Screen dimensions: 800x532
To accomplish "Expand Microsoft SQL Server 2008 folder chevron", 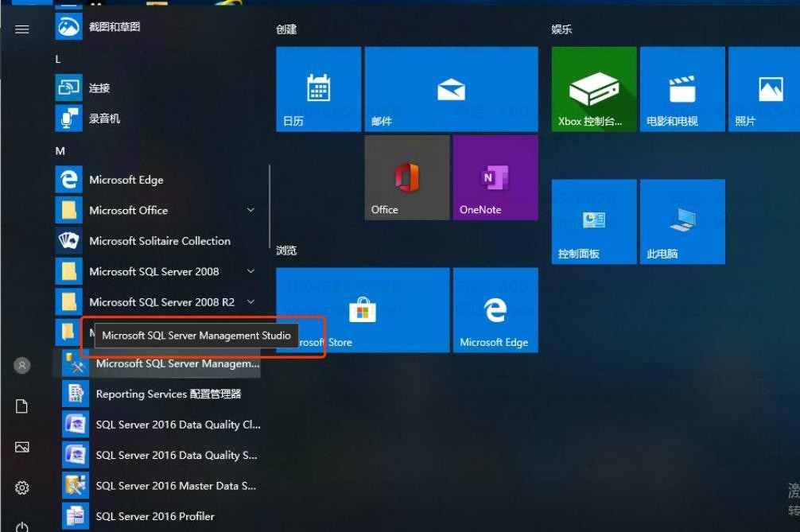I will pos(250,271).
